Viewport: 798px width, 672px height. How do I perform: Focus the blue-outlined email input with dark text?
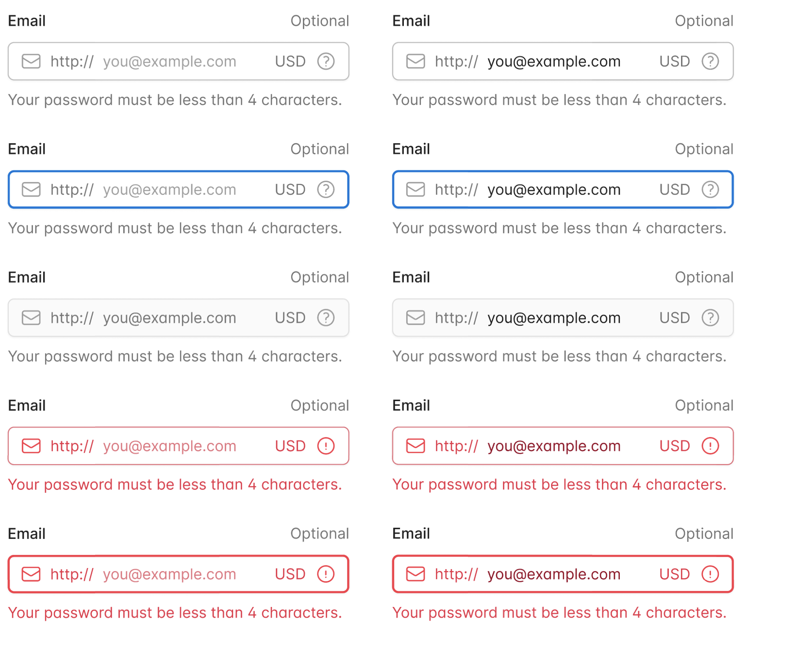click(x=563, y=189)
